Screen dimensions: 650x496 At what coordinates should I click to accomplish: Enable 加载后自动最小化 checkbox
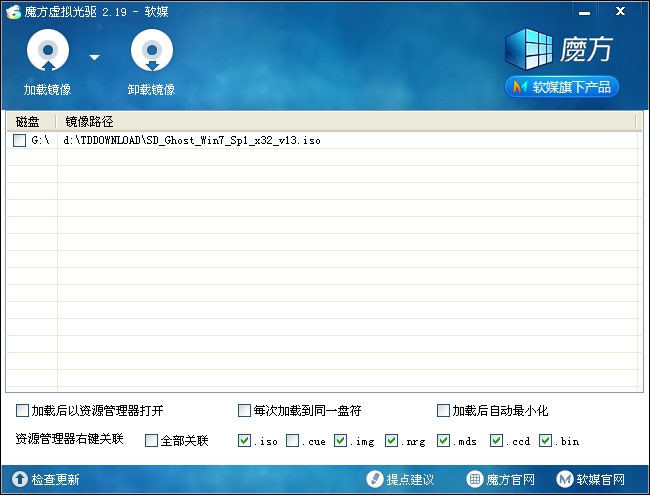443,411
